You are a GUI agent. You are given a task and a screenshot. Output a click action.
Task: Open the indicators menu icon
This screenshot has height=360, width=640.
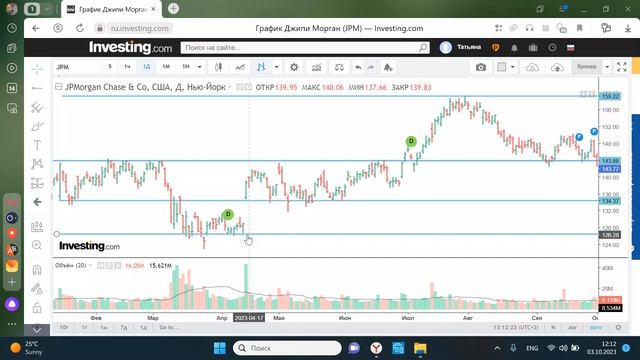(x=316, y=67)
